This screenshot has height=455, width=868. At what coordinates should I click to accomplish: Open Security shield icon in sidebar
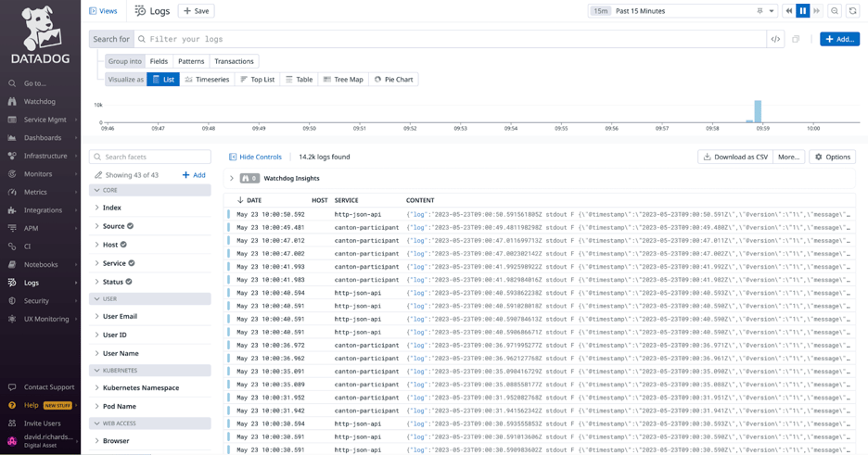(12, 301)
